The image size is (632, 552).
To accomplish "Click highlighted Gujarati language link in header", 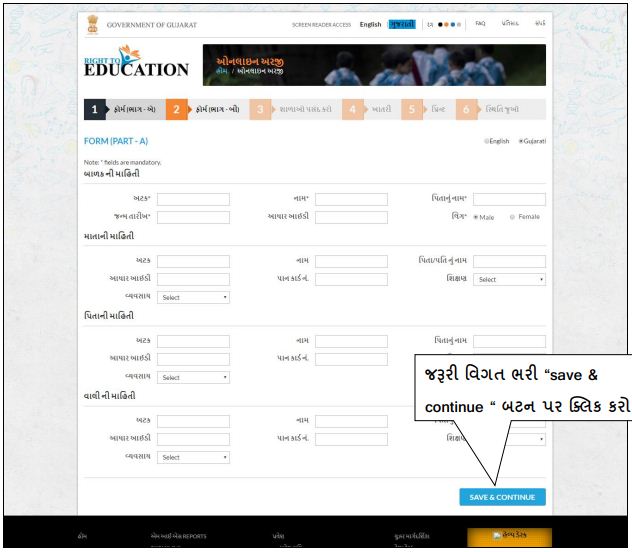I will 402,24.
